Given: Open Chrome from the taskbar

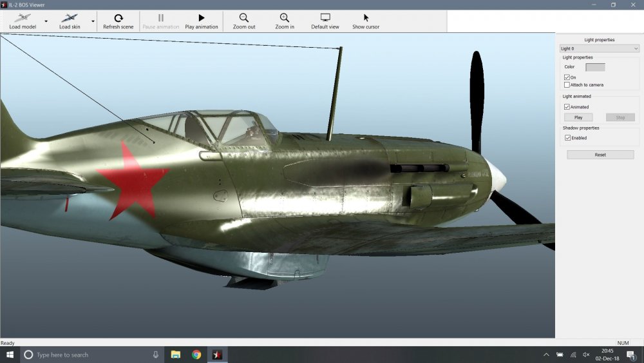Looking at the screenshot, I should point(196,355).
